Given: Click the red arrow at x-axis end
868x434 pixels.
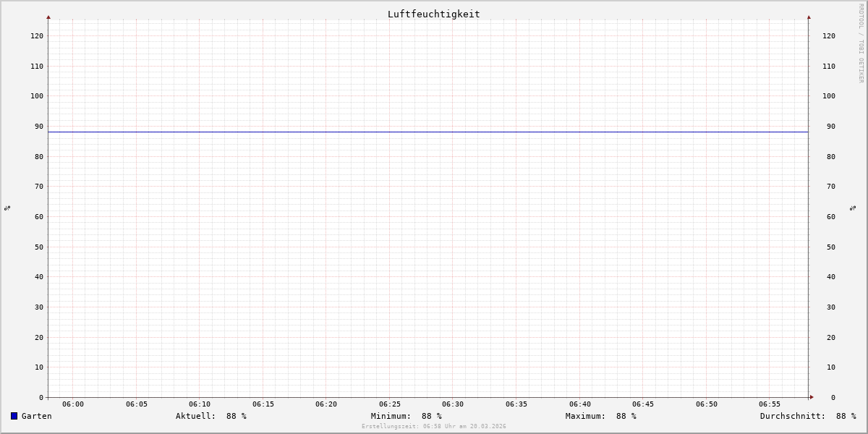Looking at the screenshot, I should pyautogui.click(x=812, y=397).
